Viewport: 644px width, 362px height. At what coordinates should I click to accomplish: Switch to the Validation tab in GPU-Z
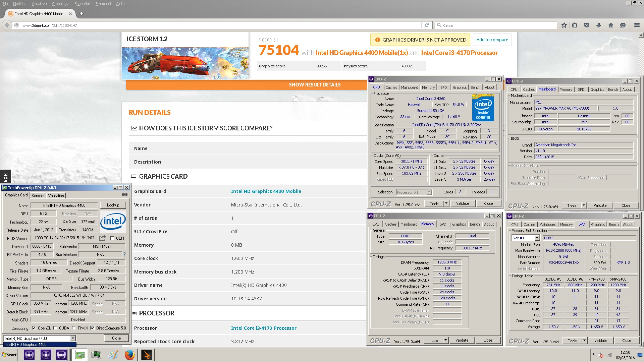point(56,195)
